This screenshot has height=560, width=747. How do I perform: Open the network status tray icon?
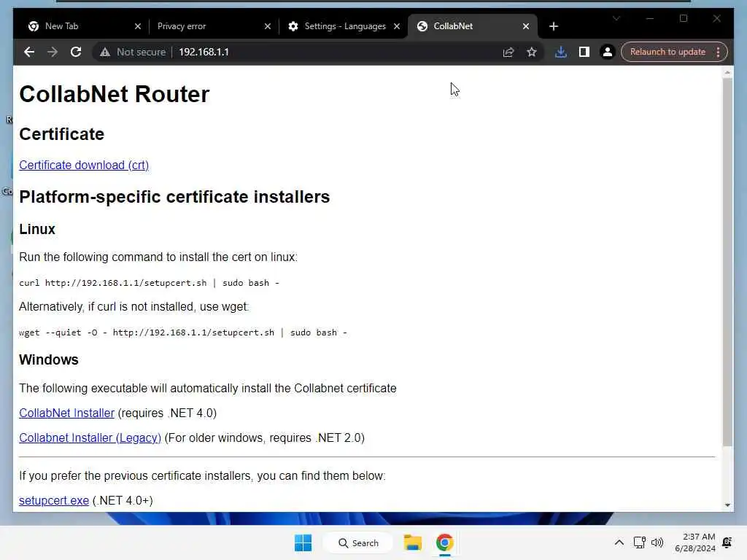click(x=639, y=542)
